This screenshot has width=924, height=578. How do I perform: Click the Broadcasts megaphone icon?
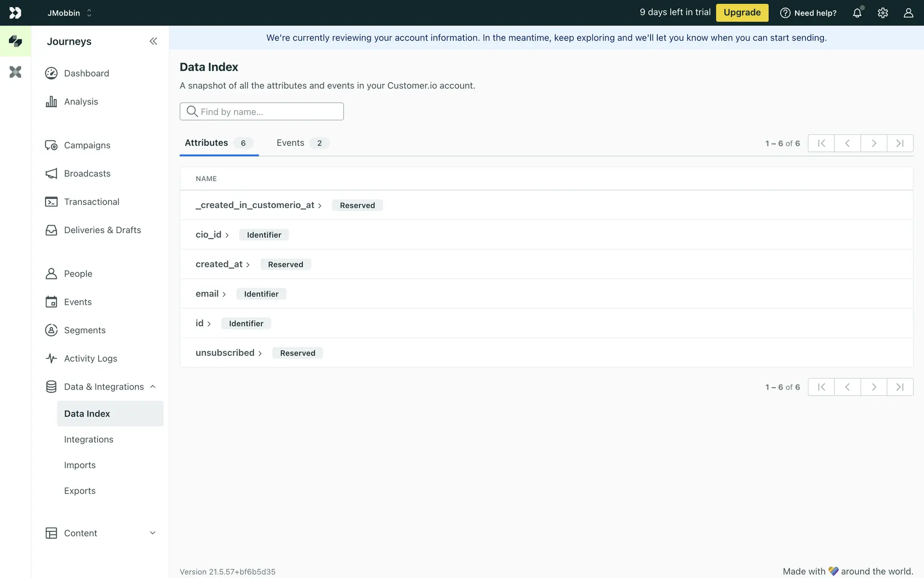tap(51, 173)
